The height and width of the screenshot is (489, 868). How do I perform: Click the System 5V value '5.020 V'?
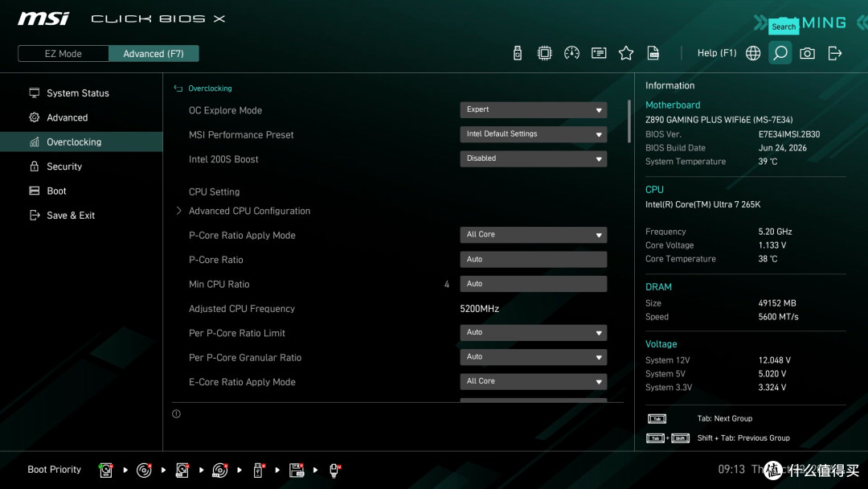[772, 374]
